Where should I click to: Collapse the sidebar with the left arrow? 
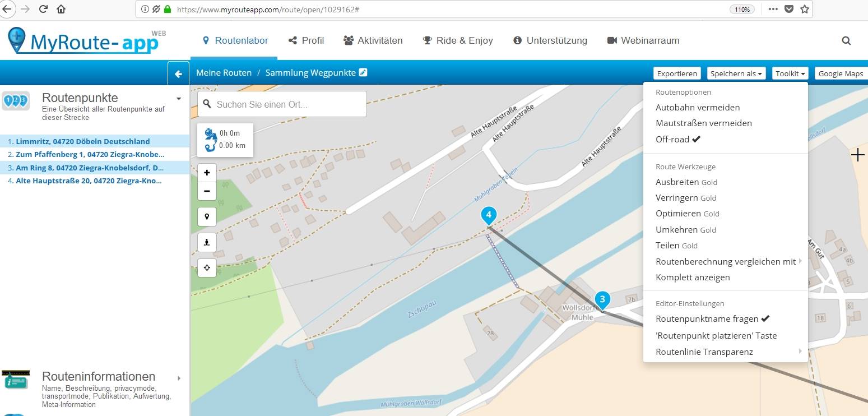(178, 73)
